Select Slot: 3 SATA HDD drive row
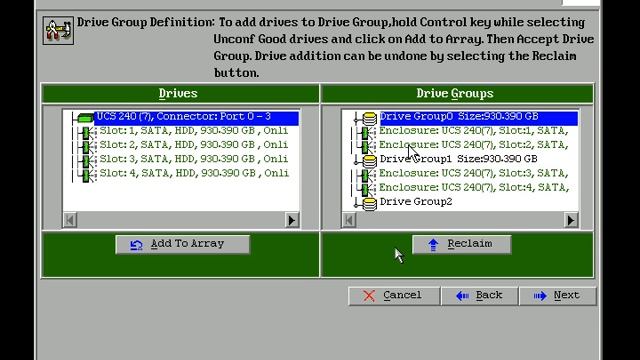This screenshot has height=360, width=640. [x=194, y=159]
